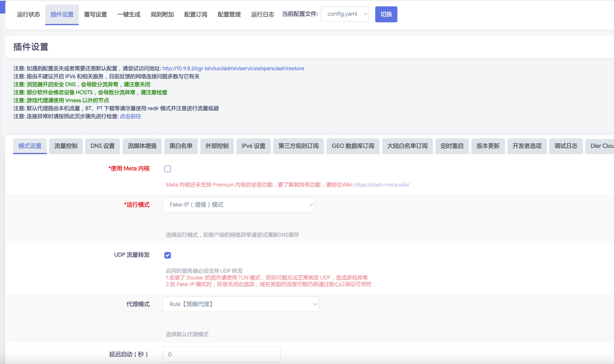The image size is (614, 364).
Task: Select the DNS 设置 sub-tab
Action: point(102,146)
